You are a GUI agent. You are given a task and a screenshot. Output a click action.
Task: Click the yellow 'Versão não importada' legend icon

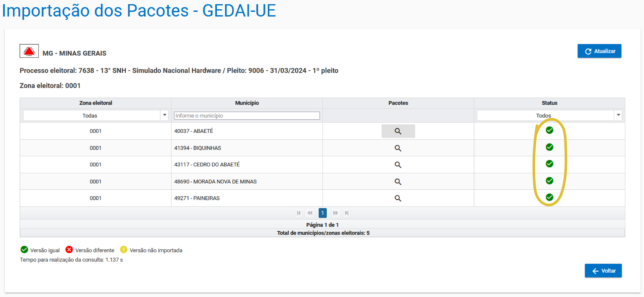pyautogui.click(x=124, y=250)
